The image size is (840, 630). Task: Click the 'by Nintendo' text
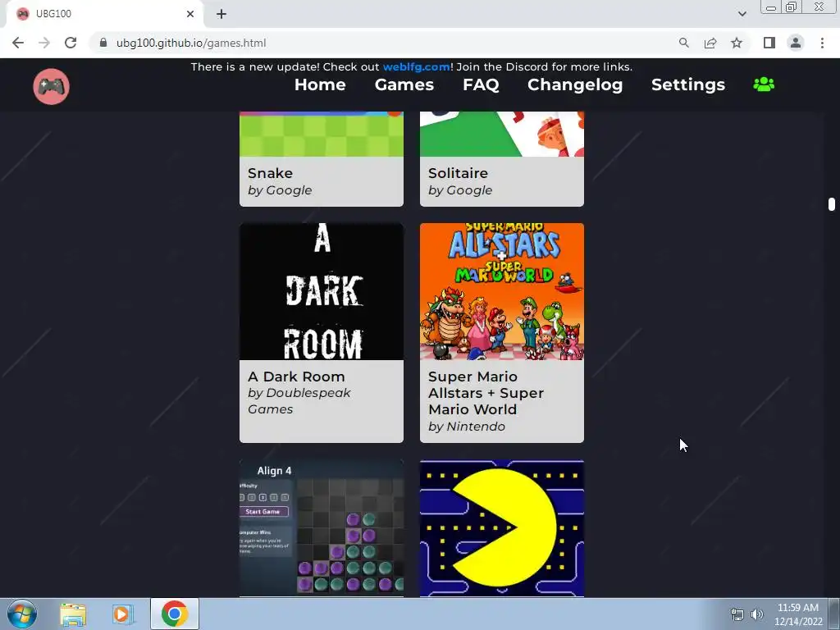tap(467, 427)
